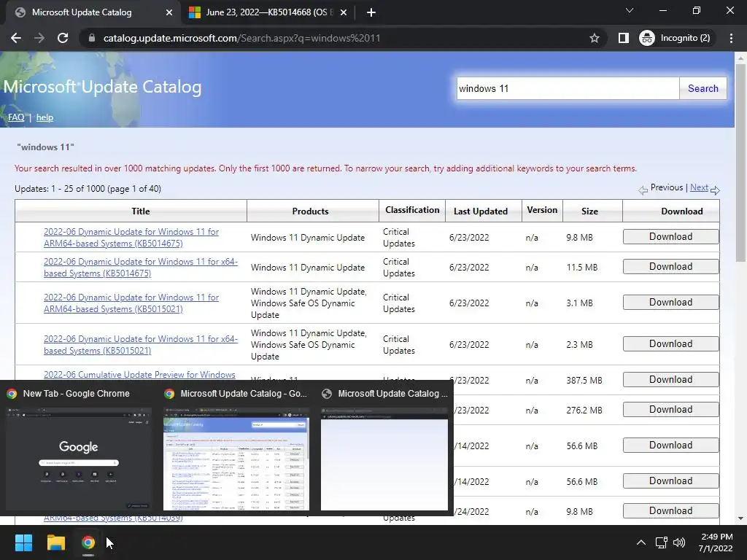
Task: Download the 3.1 MB update
Action: [x=671, y=303]
